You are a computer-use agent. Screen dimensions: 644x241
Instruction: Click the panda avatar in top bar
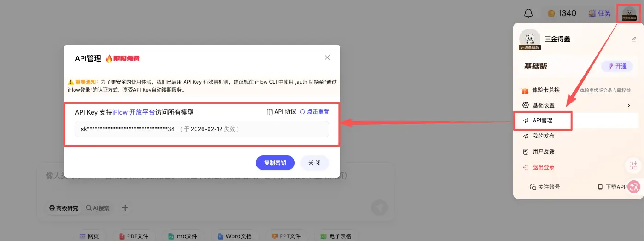tap(629, 13)
